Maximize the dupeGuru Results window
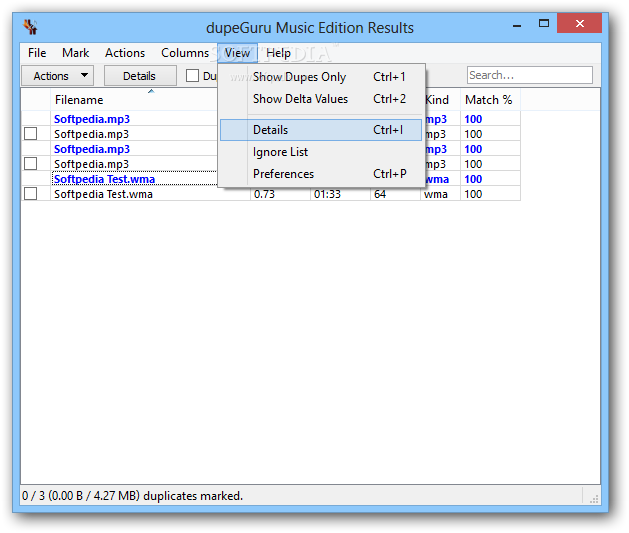The height and width of the screenshot is (533, 629). tap(544, 24)
